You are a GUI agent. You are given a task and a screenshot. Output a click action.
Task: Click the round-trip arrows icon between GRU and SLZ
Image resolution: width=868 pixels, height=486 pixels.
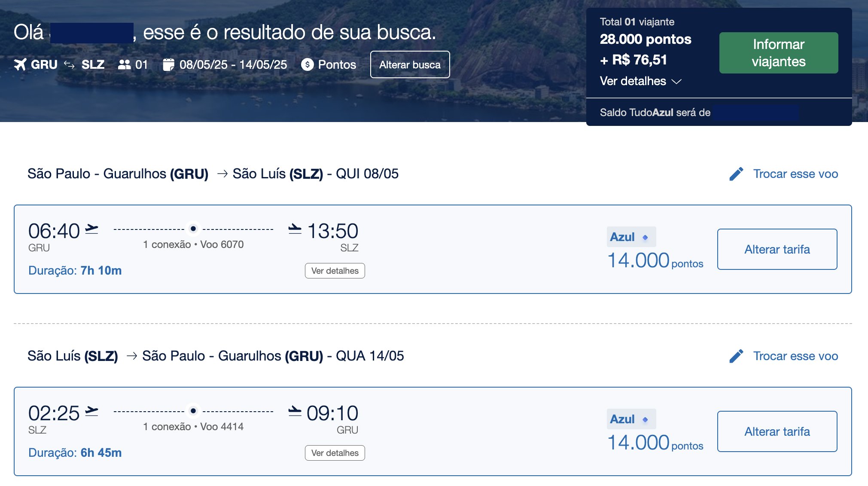pyautogui.click(x=69, y=64)
